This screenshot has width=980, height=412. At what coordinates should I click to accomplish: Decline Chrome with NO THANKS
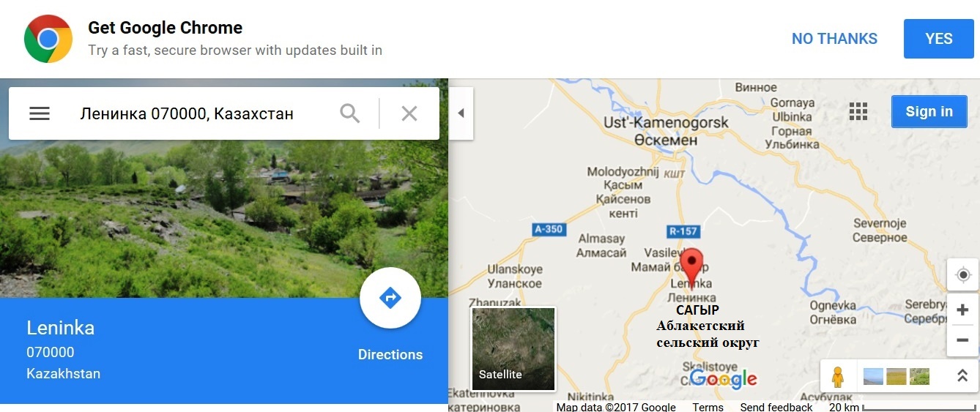pos(834,39)
